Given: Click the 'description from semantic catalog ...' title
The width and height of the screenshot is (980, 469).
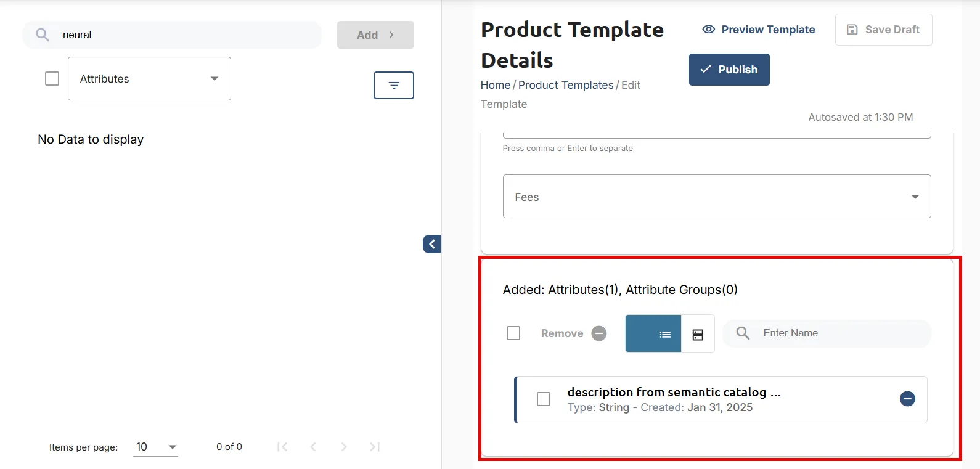Looking at the screenshot, I should point(674,393).
